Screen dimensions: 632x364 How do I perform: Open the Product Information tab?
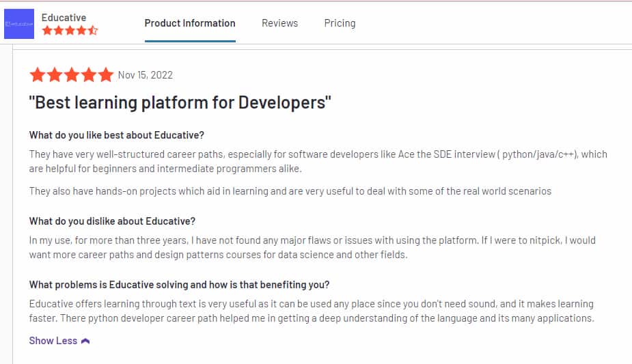click(x=190, y=23)
